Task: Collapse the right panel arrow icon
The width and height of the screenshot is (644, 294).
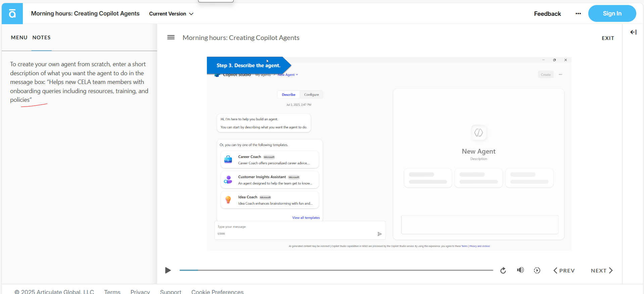Action: (x=633, y=32)
